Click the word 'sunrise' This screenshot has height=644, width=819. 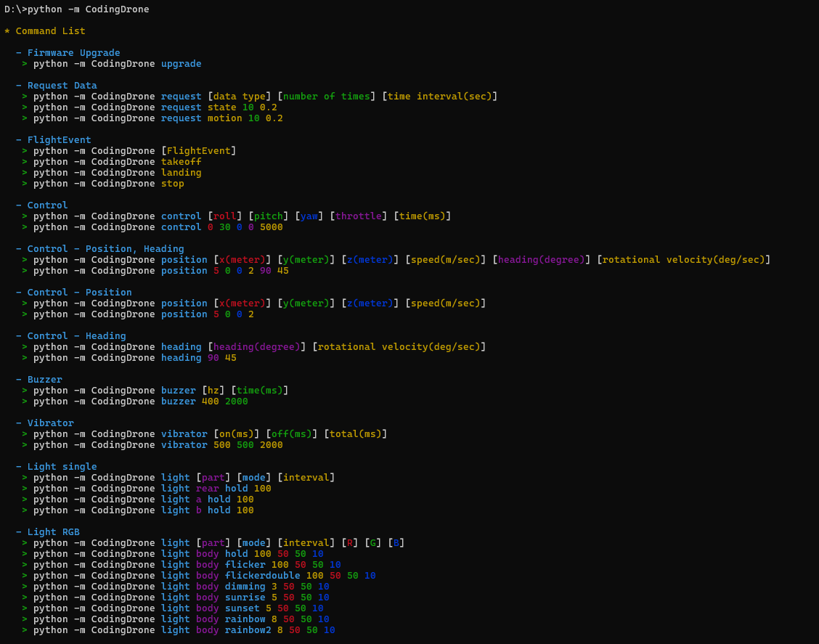coord(245,598)
